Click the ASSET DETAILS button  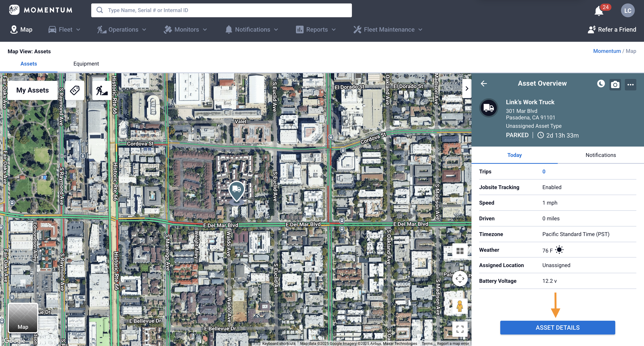(x=557, y=328)
